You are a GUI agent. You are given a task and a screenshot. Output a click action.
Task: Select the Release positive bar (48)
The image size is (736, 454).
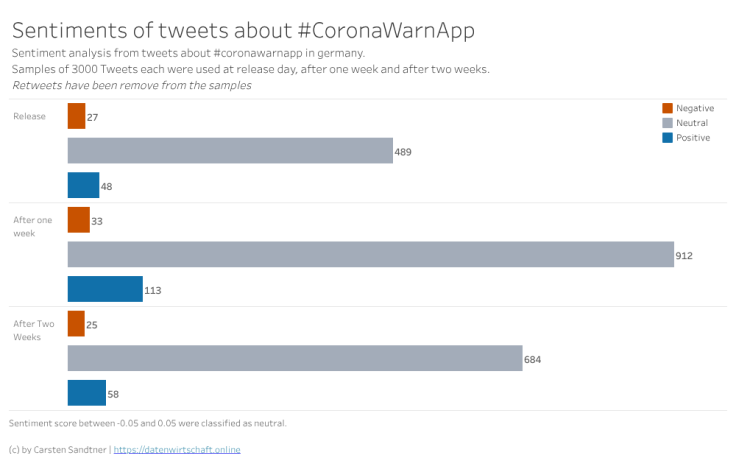click(83, 185)
